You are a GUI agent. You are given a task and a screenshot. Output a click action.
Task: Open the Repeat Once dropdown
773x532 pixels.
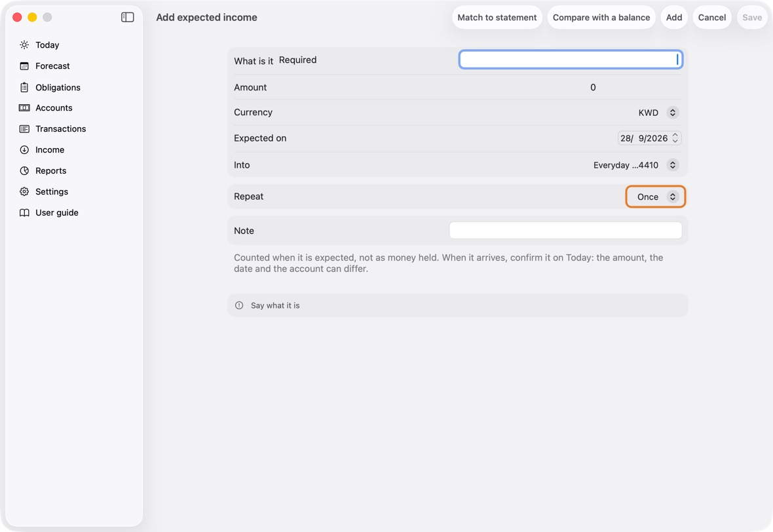tap(656, 197)
